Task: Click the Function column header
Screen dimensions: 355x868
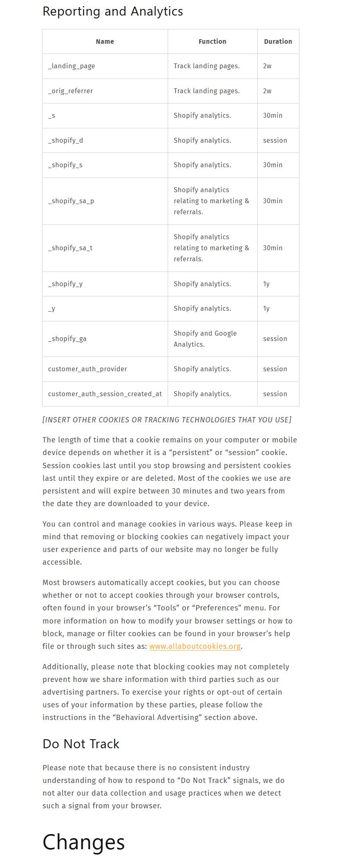Action: (x=212, y=42)
